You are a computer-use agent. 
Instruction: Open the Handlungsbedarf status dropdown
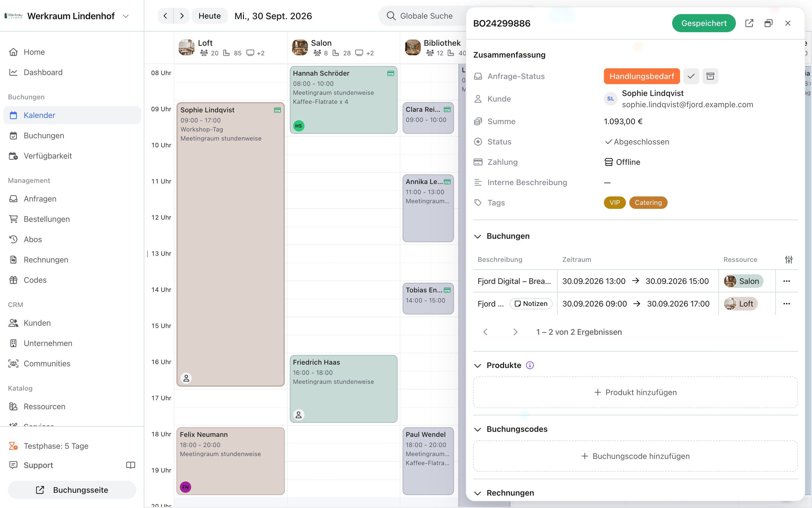641,76
